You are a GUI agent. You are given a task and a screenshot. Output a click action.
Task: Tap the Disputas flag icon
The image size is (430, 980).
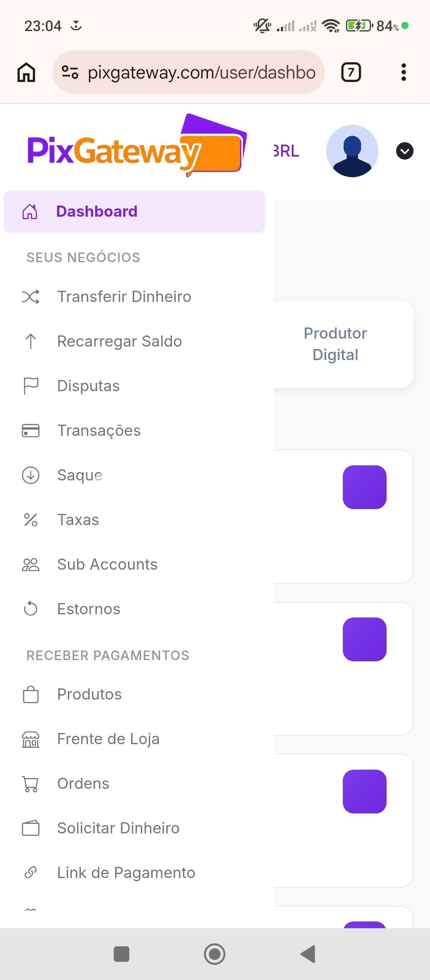click(x=31, y=386)
